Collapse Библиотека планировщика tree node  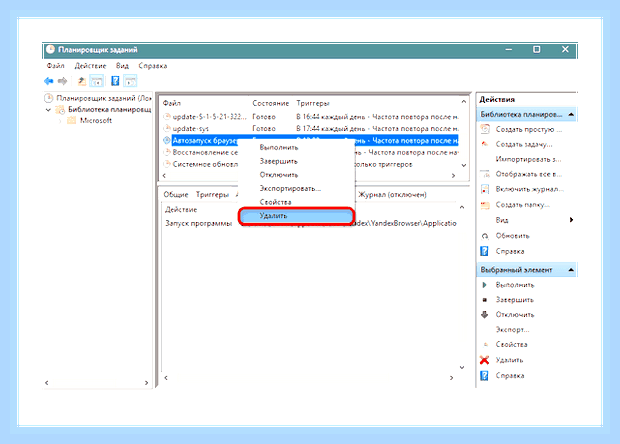coord(48,110)
